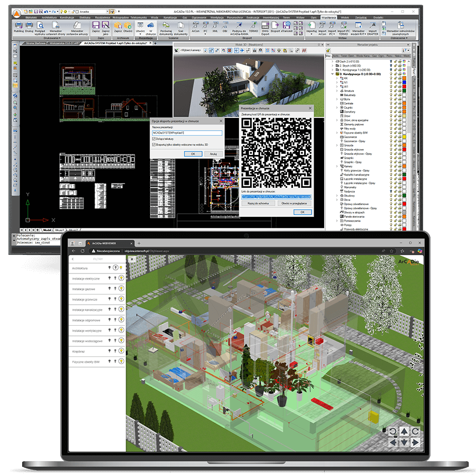Image resolution: width=476 pixels, height=476 pixels.
Task: Click the Zapisz jako icon
Action: (x=106, y=25)
